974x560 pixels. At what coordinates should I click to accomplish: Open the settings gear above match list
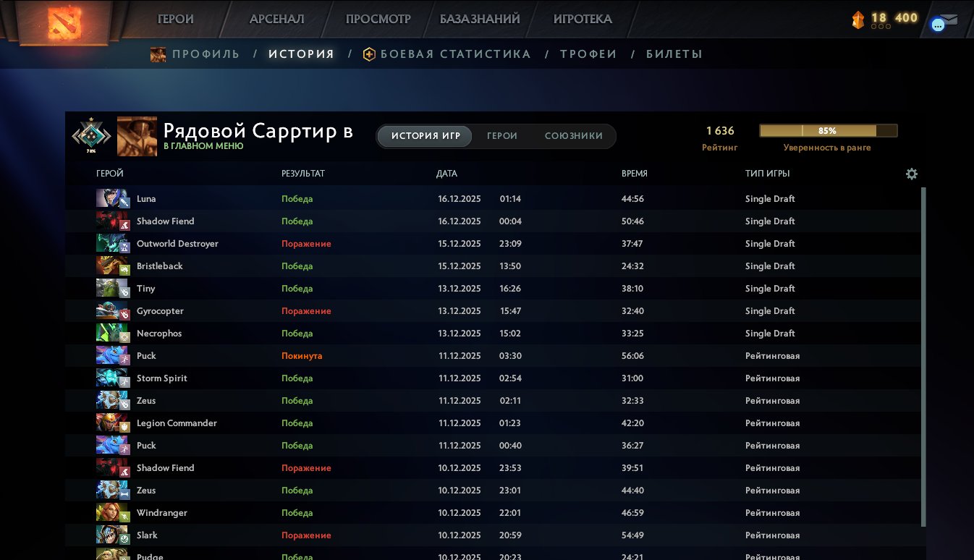point(911,174)
